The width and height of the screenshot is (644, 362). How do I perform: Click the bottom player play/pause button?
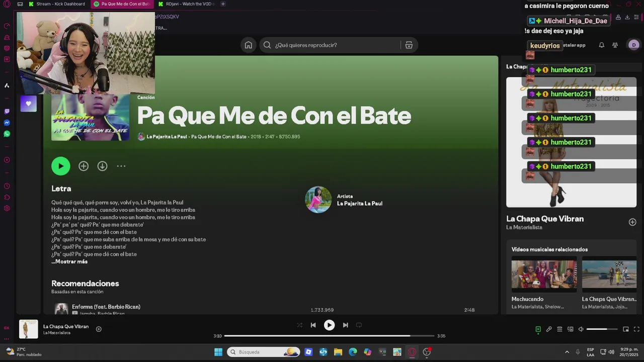[x=329, y=325]
